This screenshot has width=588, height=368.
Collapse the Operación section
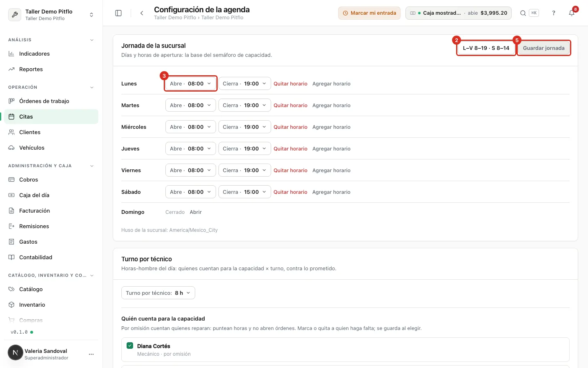pyautogui.click(x=92, y=88)
